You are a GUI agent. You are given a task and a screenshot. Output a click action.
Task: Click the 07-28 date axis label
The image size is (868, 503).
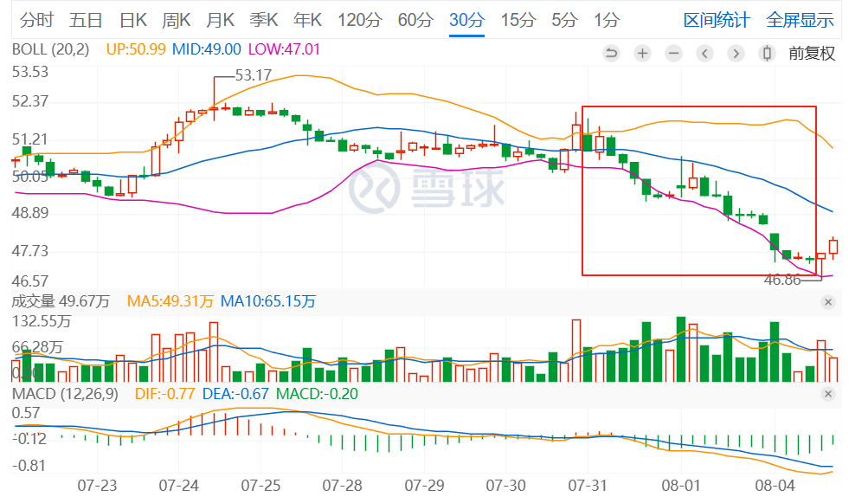[x=342, y=486]
